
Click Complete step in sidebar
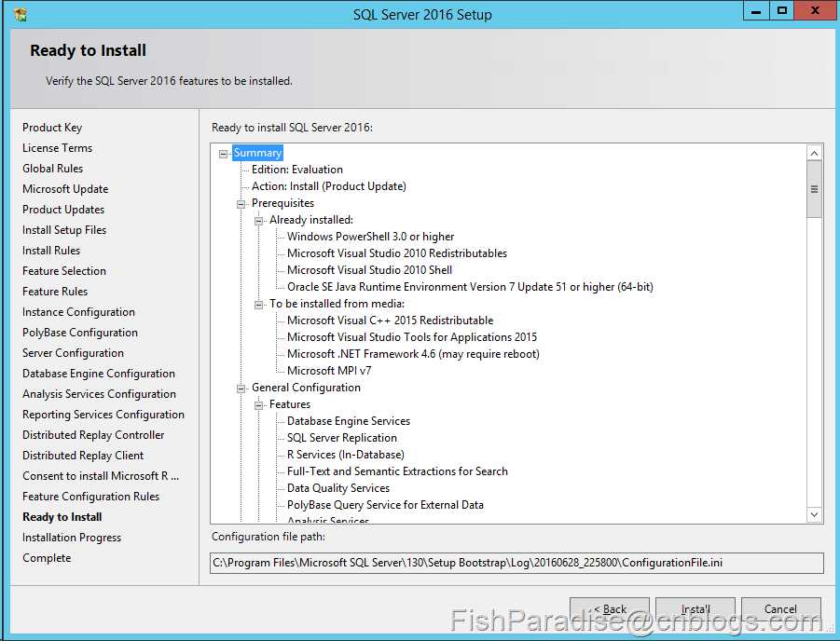[47, 557]
